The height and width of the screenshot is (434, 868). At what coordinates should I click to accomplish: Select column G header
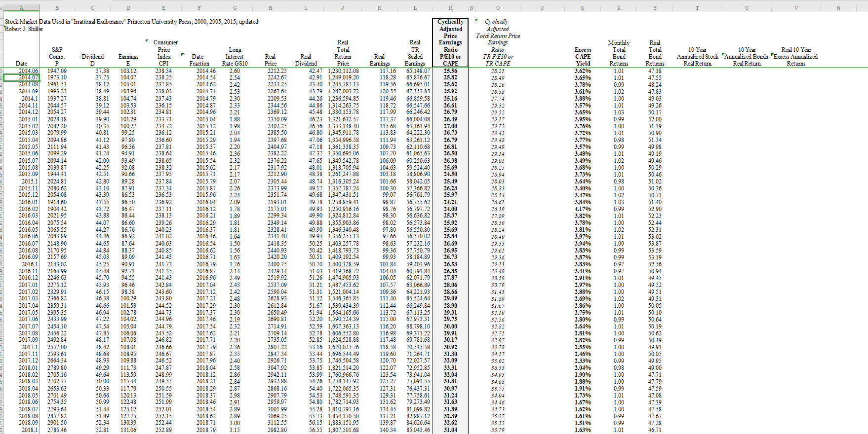click(x=235, y=7)
